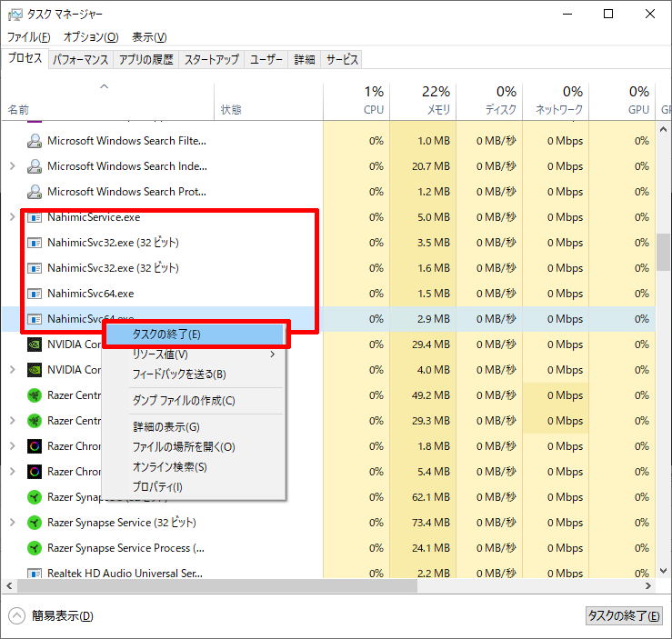Screen dimensions: 672x639
Task: Select the 73.4 MB memory cell
Action: click(423, 523)
